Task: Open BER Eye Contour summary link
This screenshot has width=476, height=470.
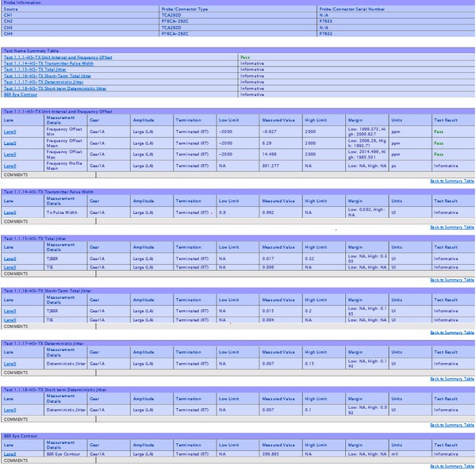Action: [20, 94]
